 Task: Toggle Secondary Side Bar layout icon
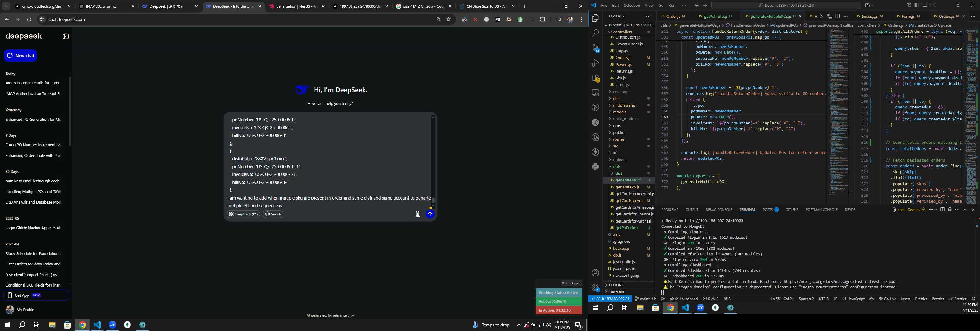pyautogui.click(x=933, y=5)
